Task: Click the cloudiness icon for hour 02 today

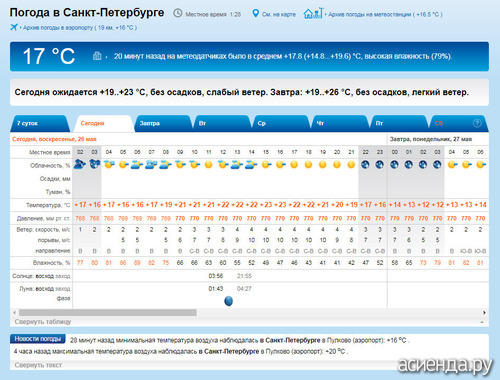Action: (x=80, y=164)
